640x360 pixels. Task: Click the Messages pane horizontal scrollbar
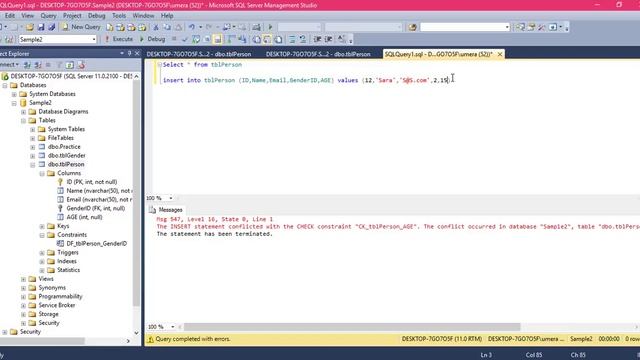click(x=352, y=327)
